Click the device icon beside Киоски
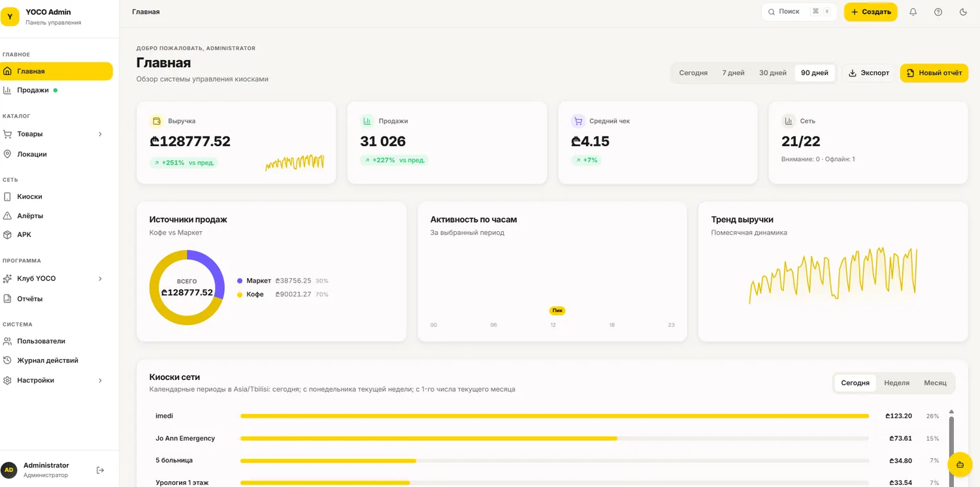 [x=8, y=196]
